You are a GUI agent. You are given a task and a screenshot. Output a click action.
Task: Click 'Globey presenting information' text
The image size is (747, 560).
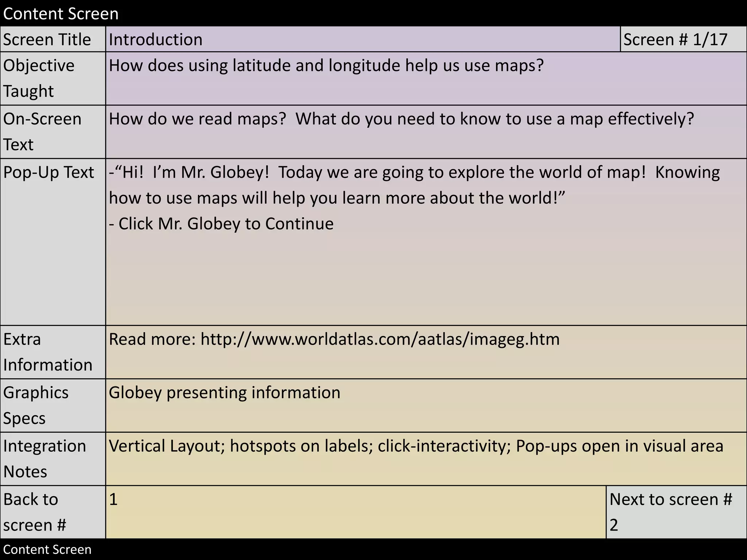click(x=224, y=393)
